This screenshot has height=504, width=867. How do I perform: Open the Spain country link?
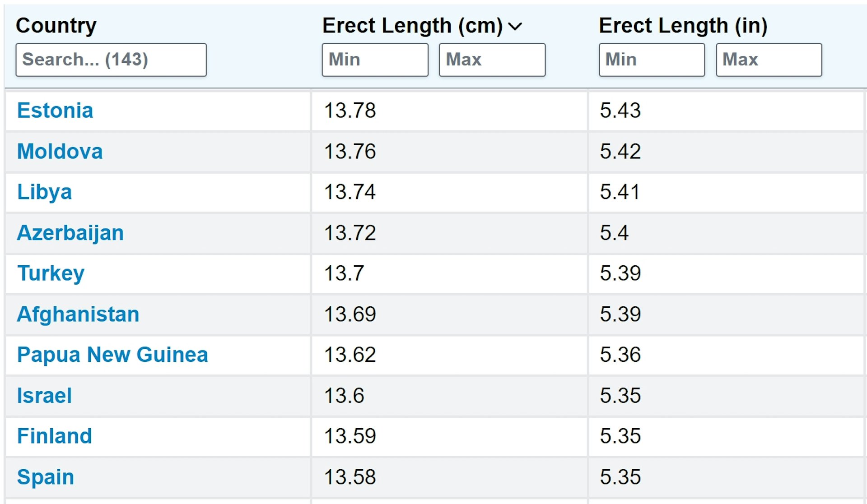pos(45,477)
